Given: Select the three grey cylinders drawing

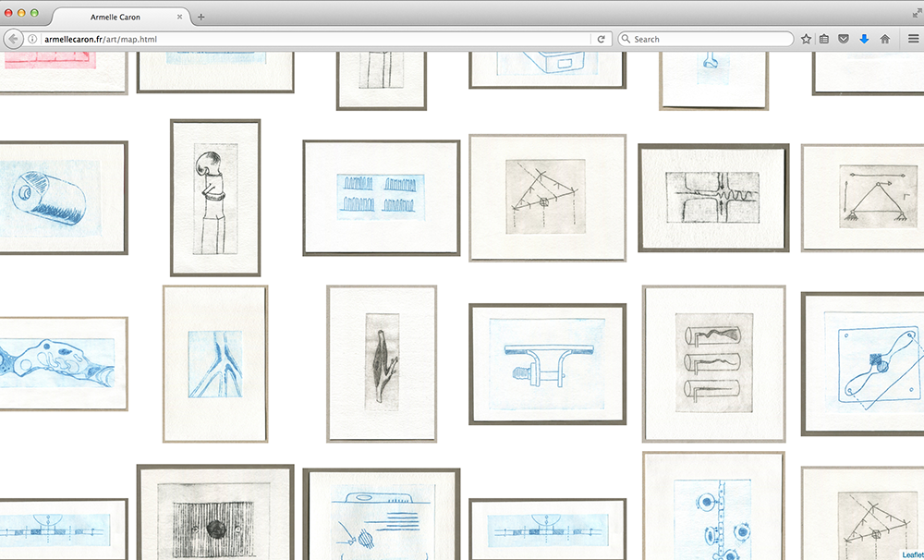Looking at the screenshot, I should pos(713,364).
